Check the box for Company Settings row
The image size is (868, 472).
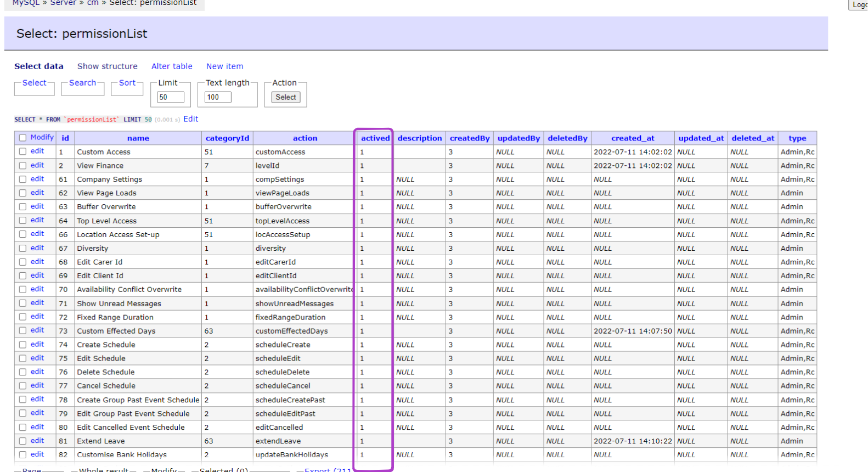[x=22, y=179]
